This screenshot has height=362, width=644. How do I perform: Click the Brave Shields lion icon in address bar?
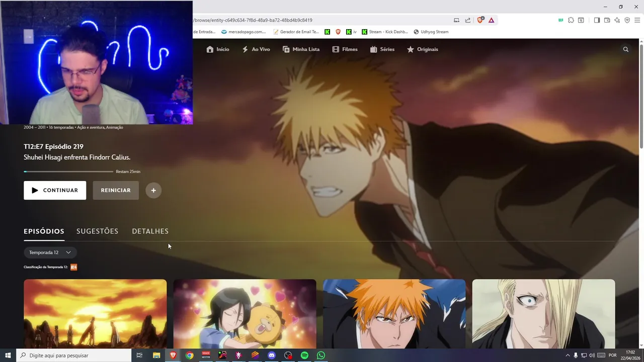click(x=480, y=20)
